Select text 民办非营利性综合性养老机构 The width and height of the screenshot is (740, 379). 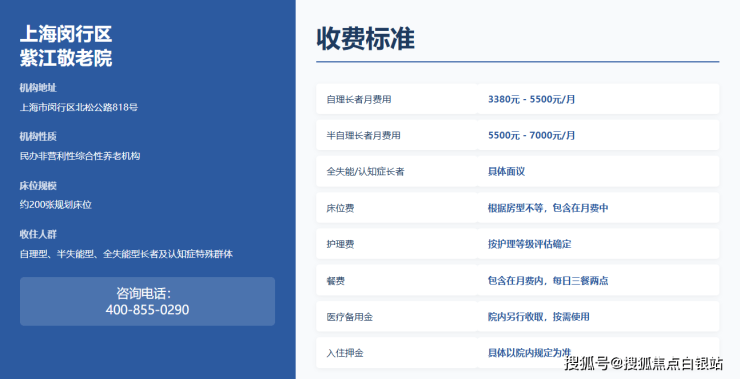[80, 156]
